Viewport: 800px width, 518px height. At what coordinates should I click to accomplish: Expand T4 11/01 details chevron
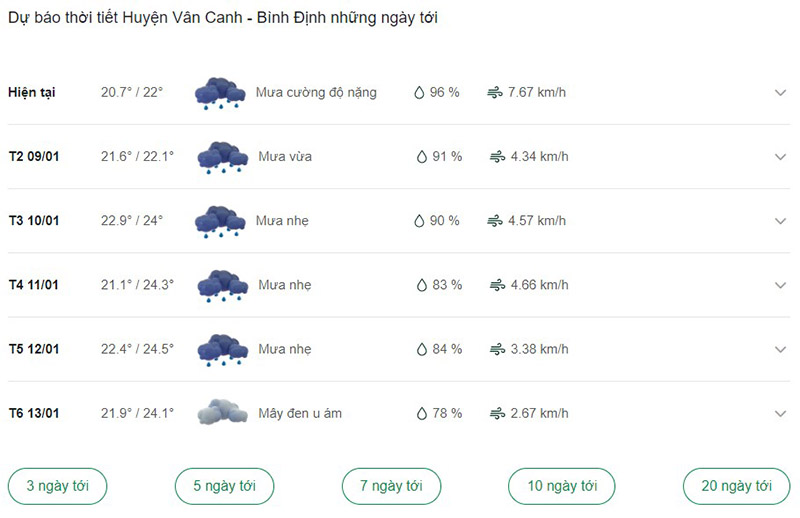(780, 285)
